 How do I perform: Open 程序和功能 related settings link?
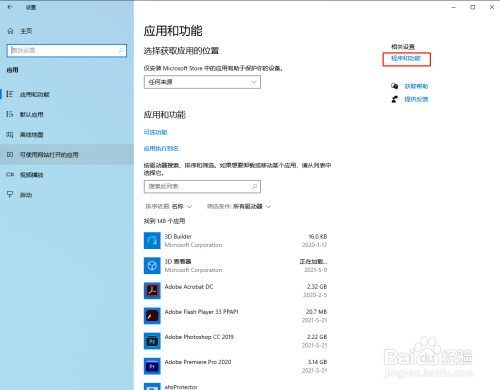[406, 58]
